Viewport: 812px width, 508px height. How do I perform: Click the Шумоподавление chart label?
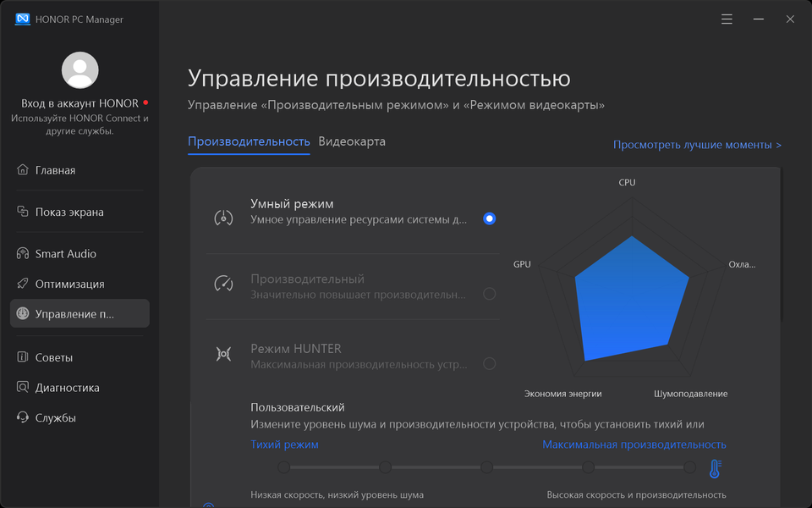click(690, 394)
